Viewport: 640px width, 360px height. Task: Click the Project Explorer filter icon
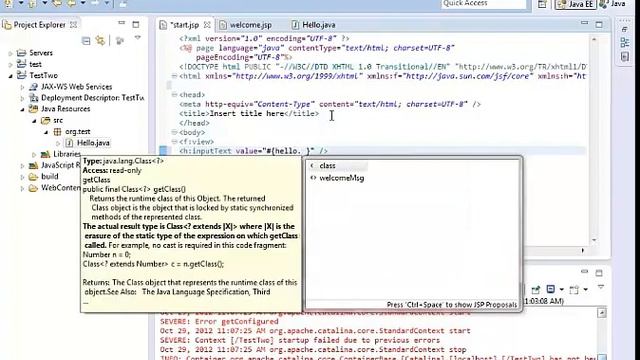120,41
